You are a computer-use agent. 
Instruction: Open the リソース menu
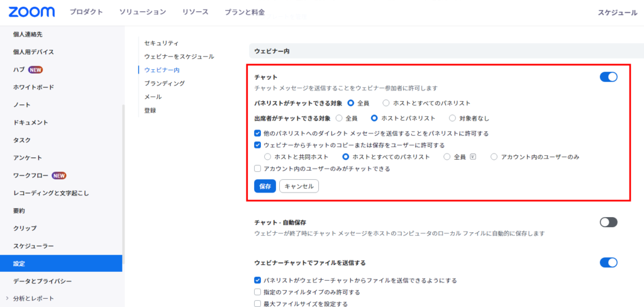click(196, 12)
